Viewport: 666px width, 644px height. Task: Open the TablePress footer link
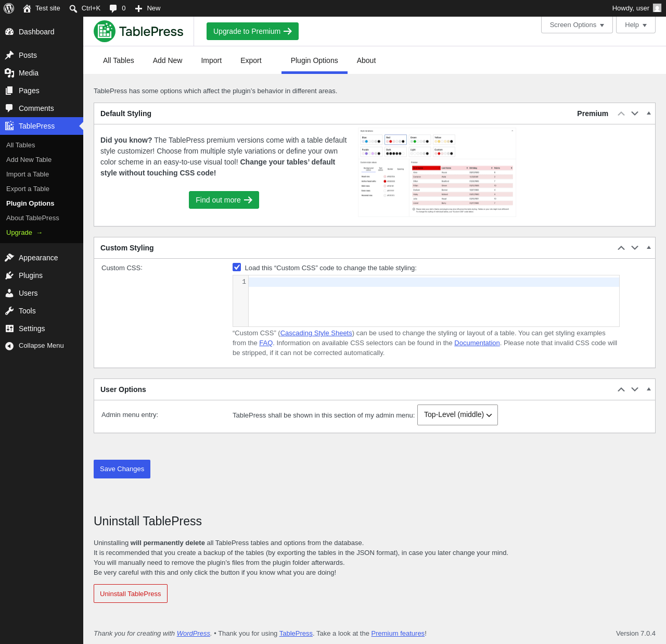(296, 634)
